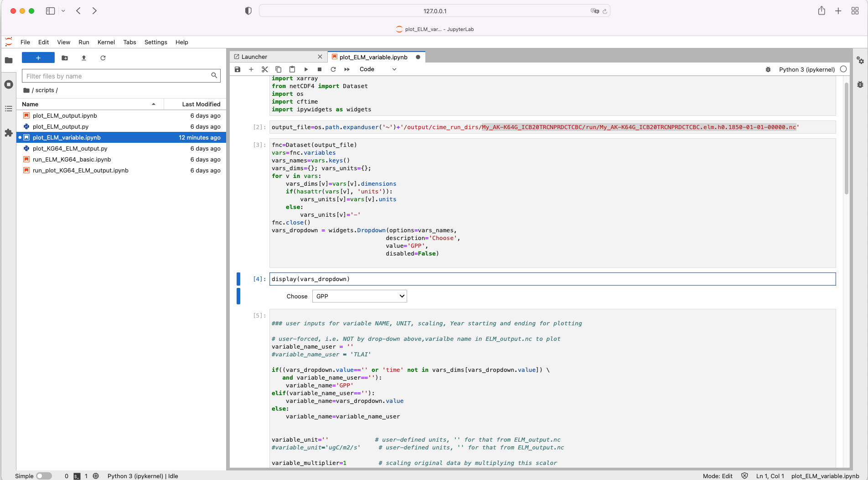The width and height of the screenshot is (868, 480).
Task: Sort files by Name column header
Action: click(x=90, y=104)
